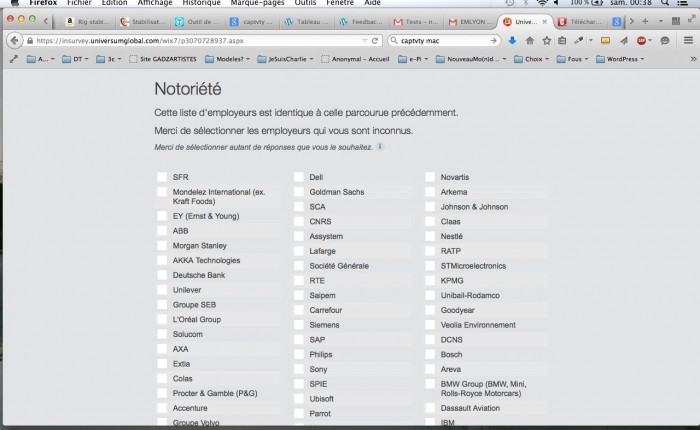List all tabs with the dropdown arrow
The image size is (700, 430).
(660, 21)
